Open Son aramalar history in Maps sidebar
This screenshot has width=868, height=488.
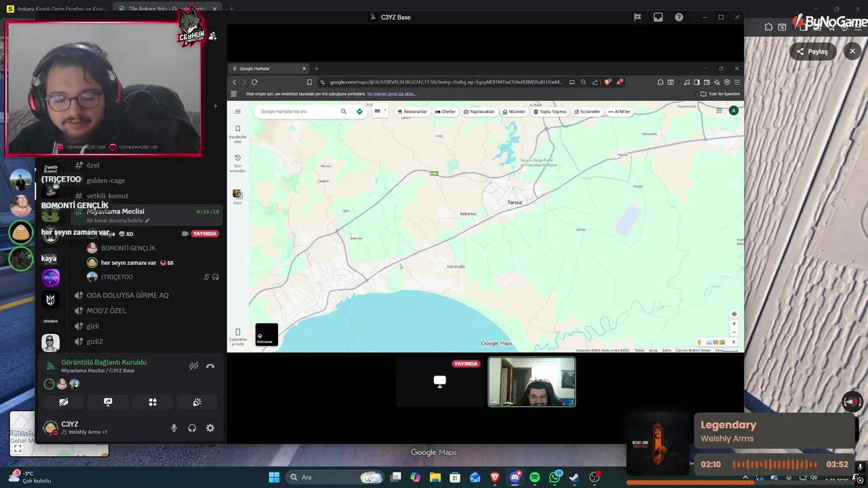238,163
